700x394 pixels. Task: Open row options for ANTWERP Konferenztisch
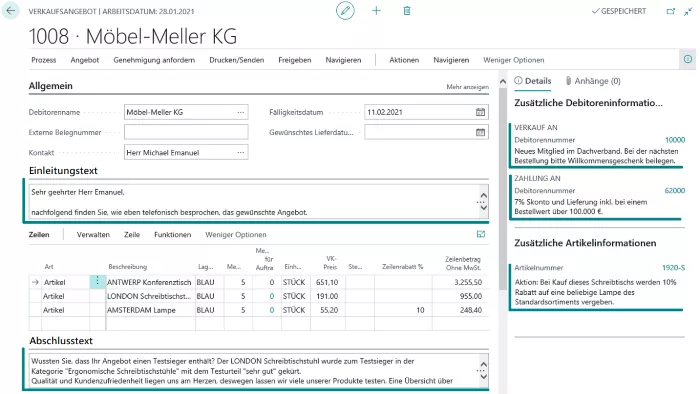click(x=97, y=282)
